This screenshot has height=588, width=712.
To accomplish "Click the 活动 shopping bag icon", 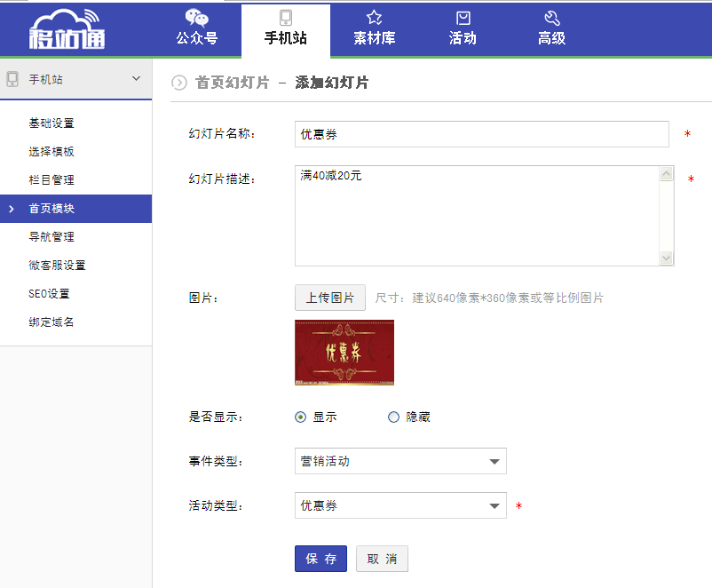I will point(463,18).
